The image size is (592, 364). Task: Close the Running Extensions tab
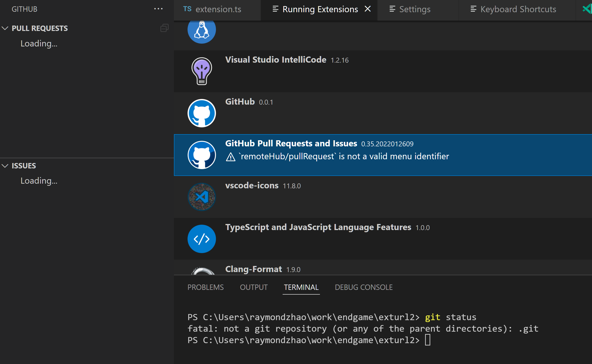[x=367, y=9]
